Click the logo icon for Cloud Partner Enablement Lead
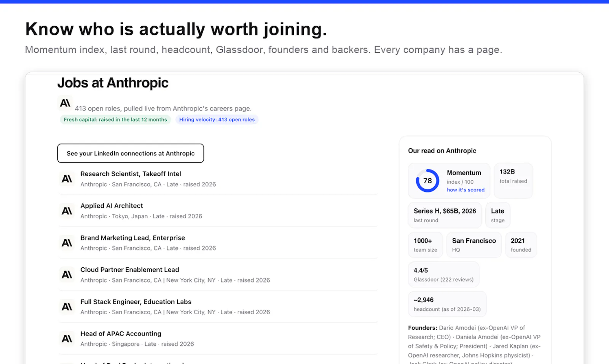 click(x=67, y=275)
